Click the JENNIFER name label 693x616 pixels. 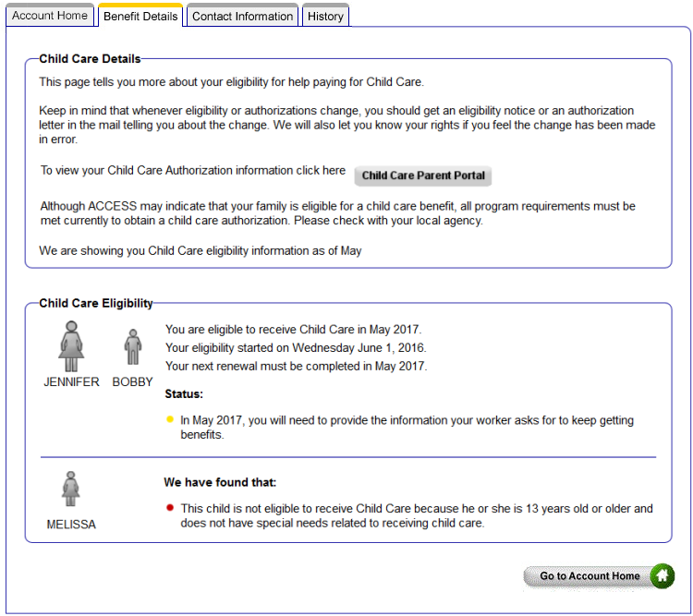[71, 381]
